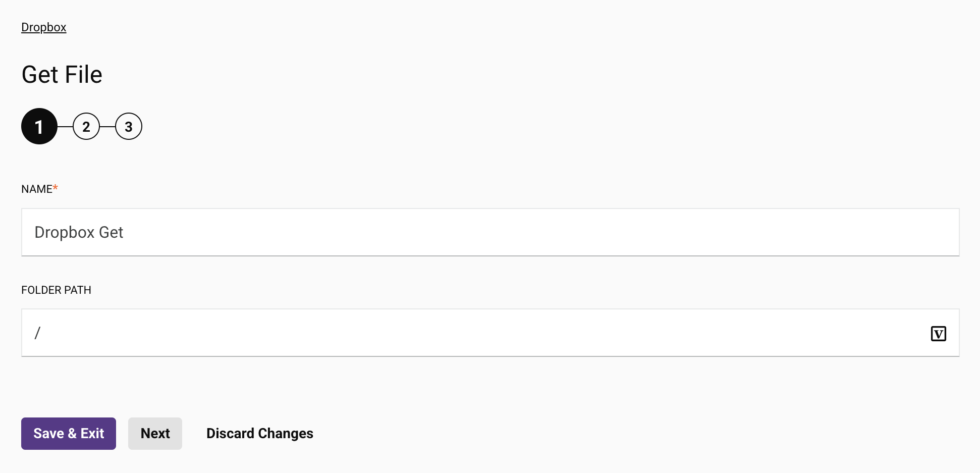Screen dimensions: 980x473
Task: Click the required asterisk beside NAME
Action: coord(56,188)
